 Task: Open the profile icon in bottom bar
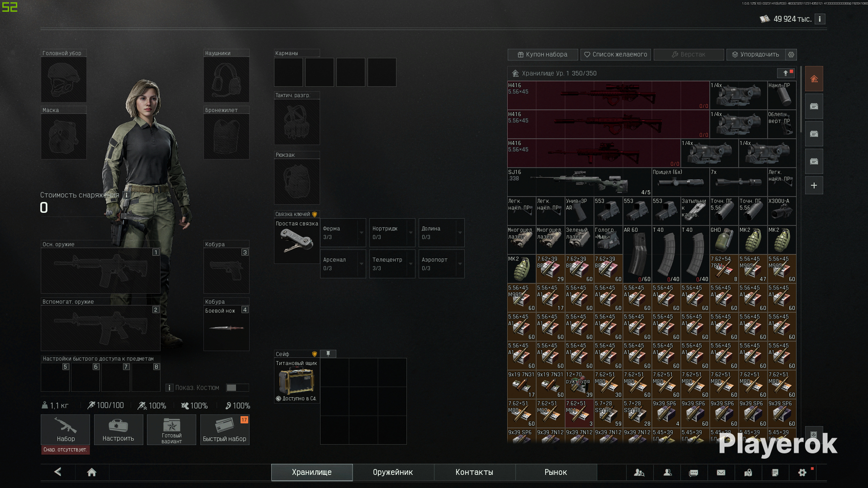667,472
